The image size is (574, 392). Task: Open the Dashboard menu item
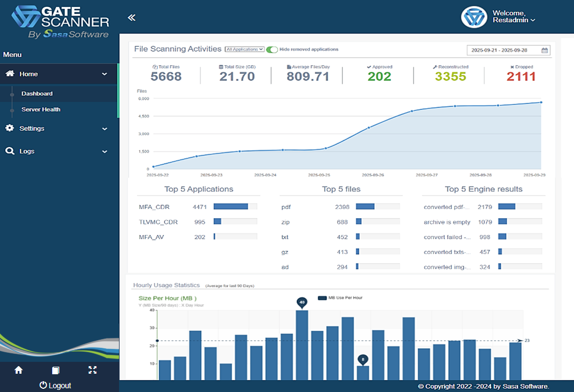37,94
